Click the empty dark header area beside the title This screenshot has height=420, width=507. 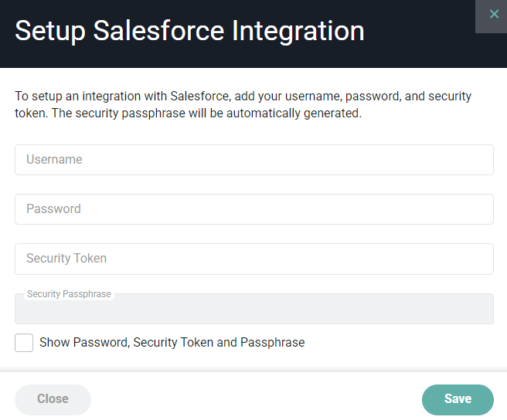pos(420,49)
